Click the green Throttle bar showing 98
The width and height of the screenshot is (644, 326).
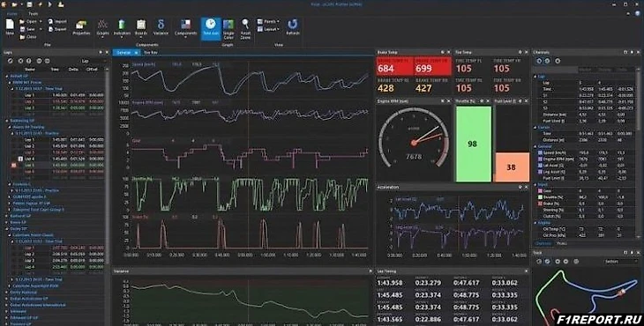(x=474, y=144)
